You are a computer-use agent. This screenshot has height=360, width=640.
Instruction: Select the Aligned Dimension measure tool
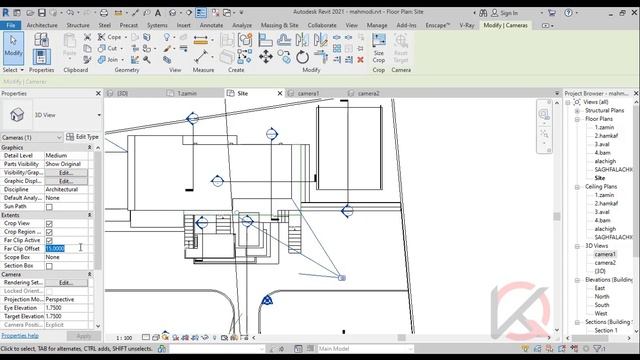pos(200,40)
